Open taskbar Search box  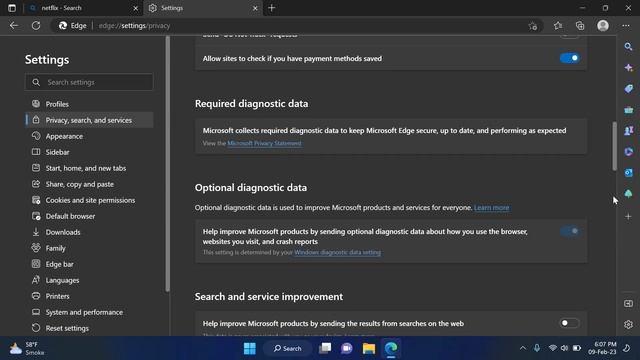pos(287,348)
